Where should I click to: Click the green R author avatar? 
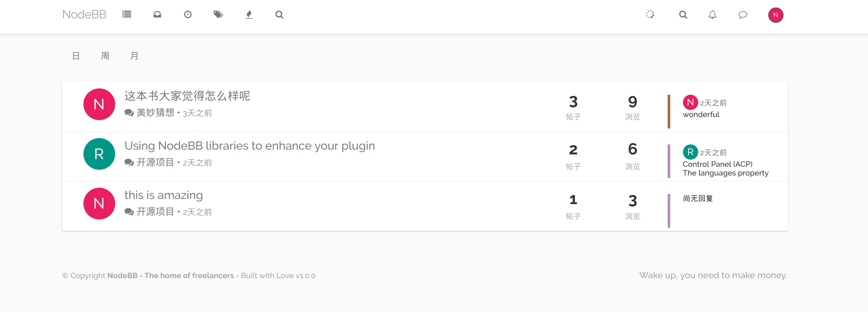pyautogui.click(x=99, y=154)
